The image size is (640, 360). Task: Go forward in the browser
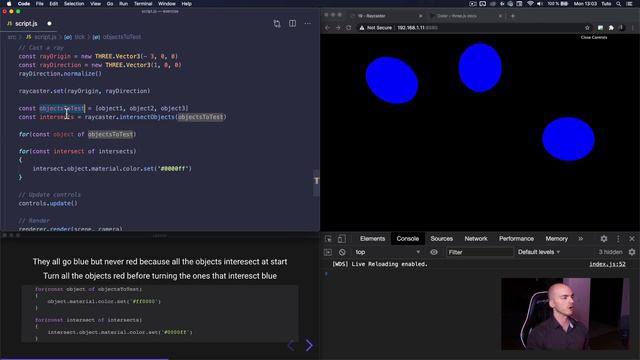(x=338, y=28)
